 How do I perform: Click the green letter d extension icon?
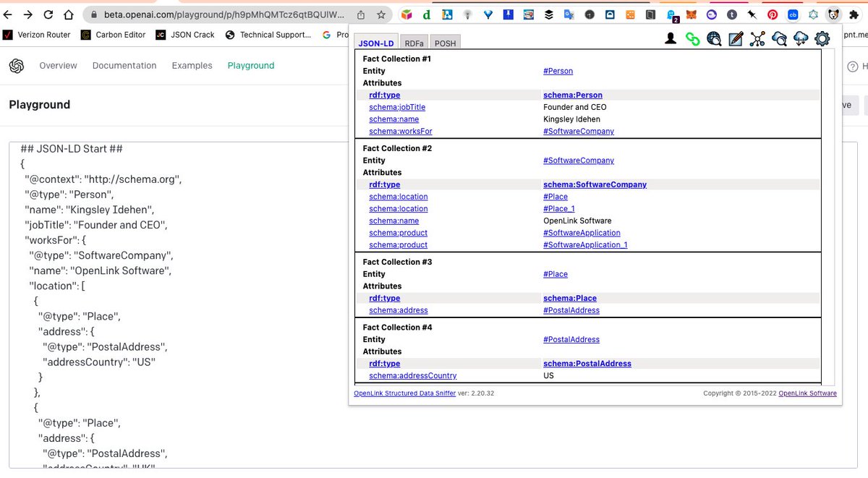(427, 14)
